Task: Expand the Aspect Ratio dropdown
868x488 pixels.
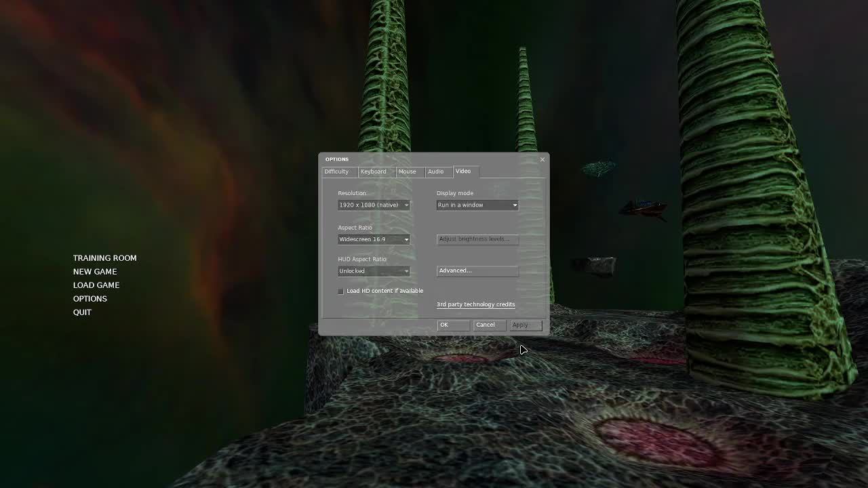Action: pyautogui.click(x=374, y=239)
